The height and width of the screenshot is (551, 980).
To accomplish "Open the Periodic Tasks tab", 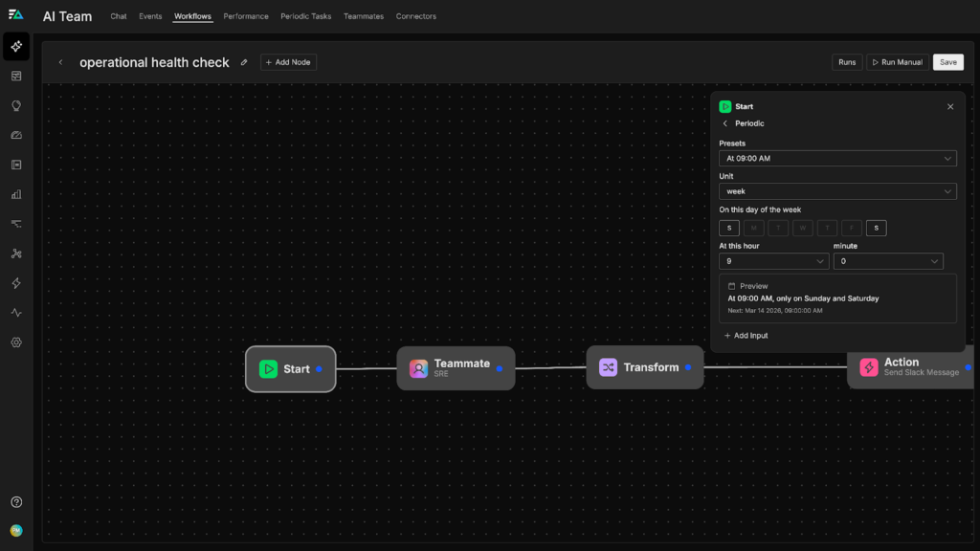I will [x=305, y=16].
